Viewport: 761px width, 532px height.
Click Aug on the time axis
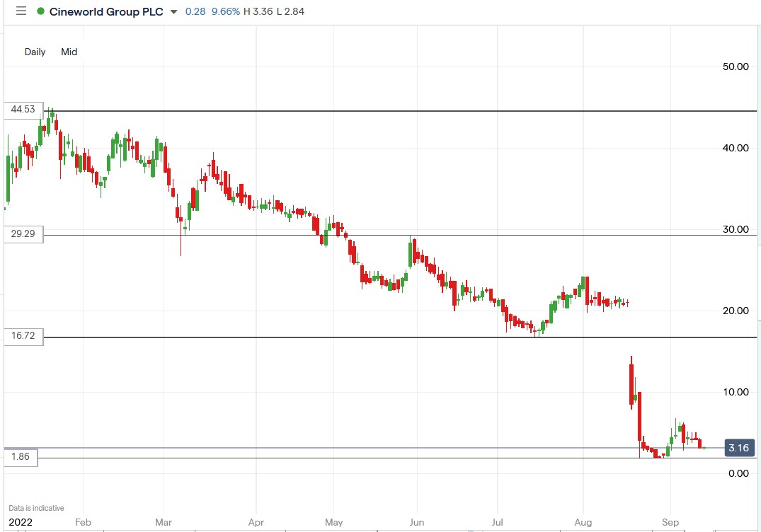[x=583, y=522]
